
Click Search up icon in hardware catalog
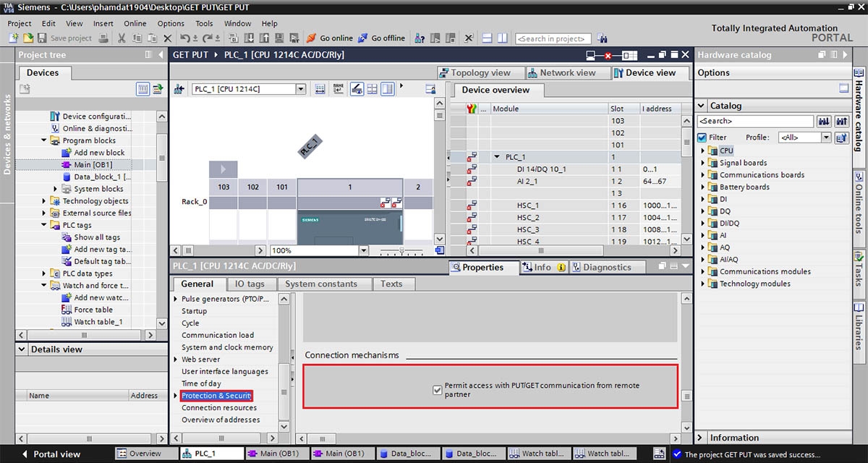[x=841, y=122]
